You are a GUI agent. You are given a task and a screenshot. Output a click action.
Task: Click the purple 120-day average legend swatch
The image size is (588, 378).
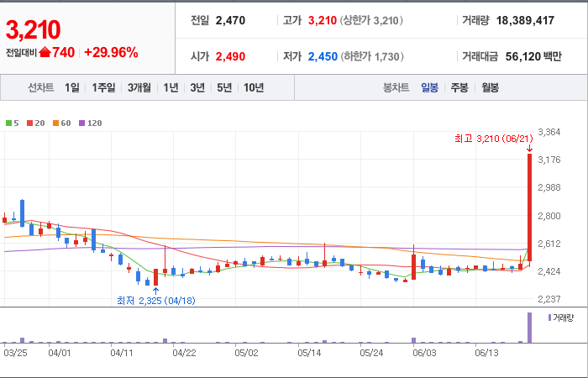(x=82, y=123)
